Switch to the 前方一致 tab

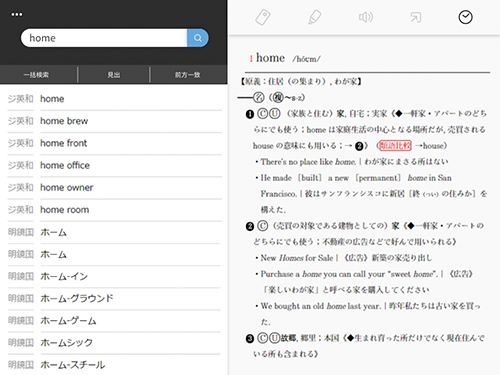click(x=188, y=75)
